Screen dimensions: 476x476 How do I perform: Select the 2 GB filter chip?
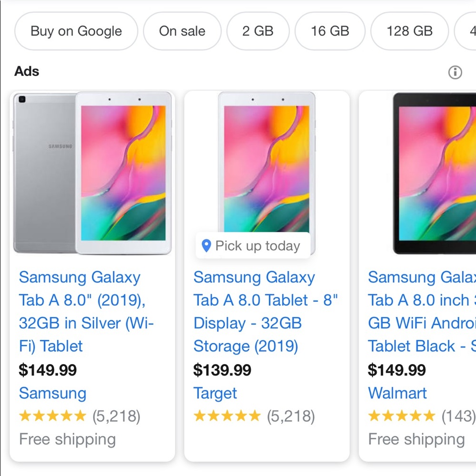(258, 31)
